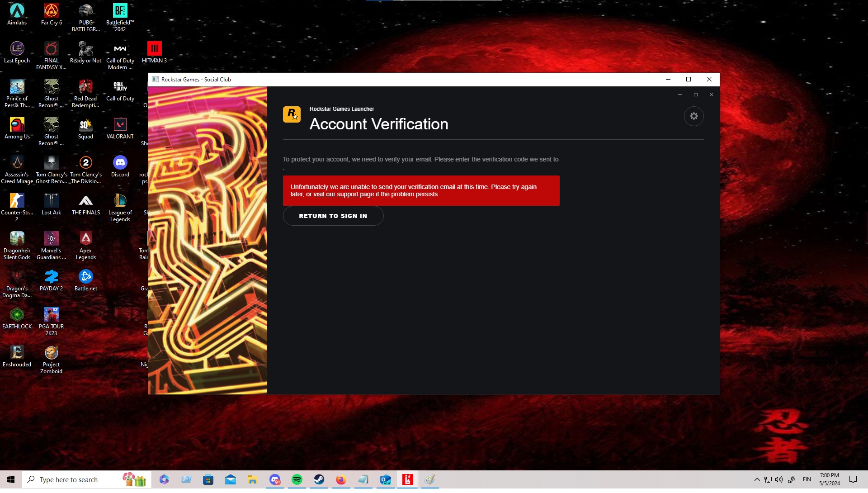This screenshot has height=493, width=868.
Task: Select the Battlefield 2042 desktop icon
Action: [x=120, y=18]
